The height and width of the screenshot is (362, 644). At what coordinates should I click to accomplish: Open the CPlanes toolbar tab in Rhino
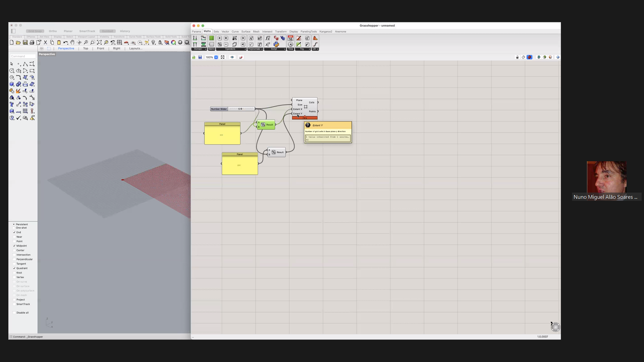tap(31, 37)
